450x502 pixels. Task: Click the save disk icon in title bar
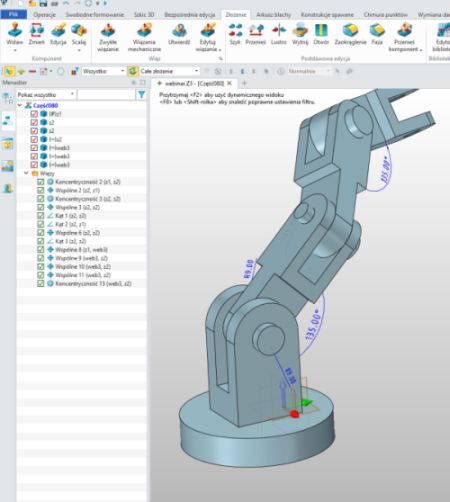[43, 3]
